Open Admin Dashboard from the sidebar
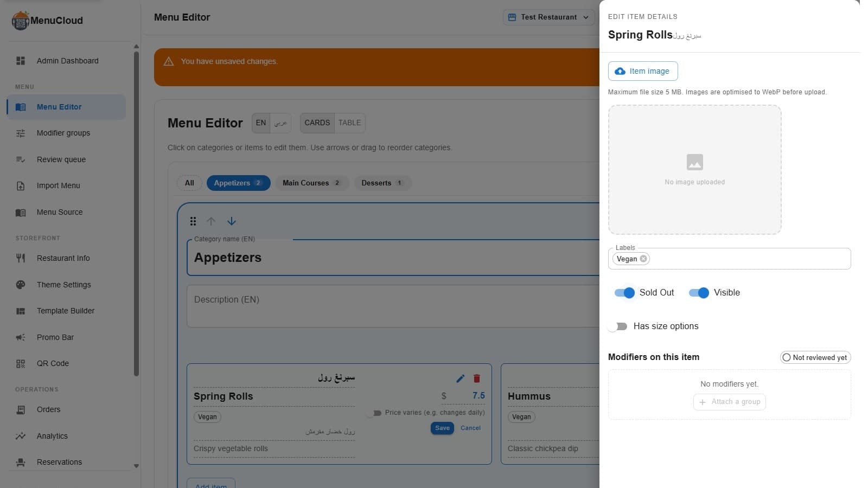The width and height of the screenshot is (868, 488). click(x=67, y=61)
